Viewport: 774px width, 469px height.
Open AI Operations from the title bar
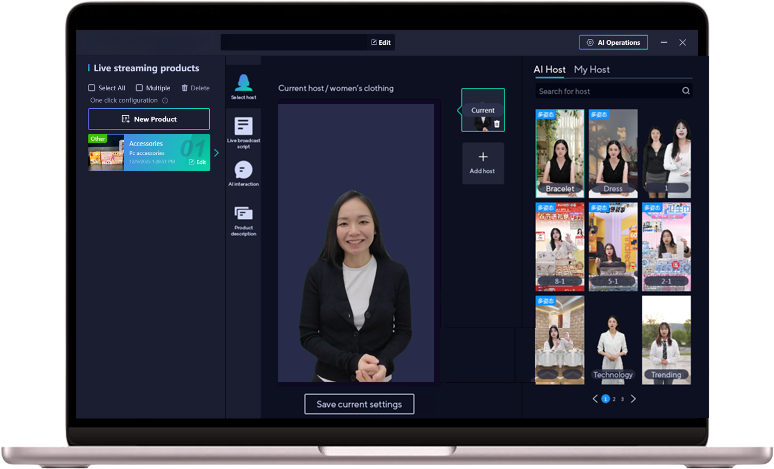613,43
